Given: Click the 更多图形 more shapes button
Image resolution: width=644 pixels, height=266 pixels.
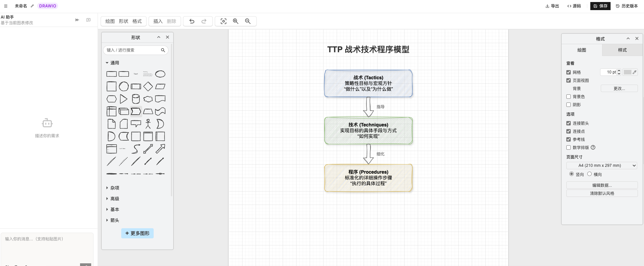Looking at the screenshot, I should coord(137,233).
